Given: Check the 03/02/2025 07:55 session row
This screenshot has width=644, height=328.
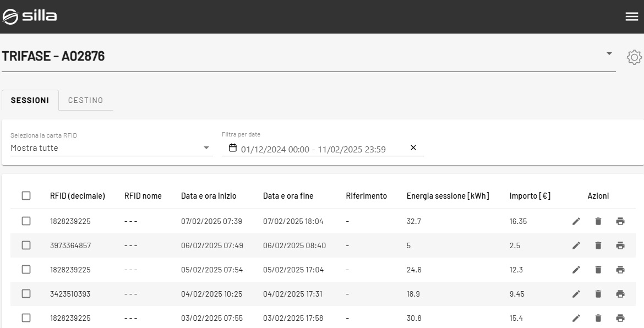Looking at the screenshot, I should click(26, 318).
